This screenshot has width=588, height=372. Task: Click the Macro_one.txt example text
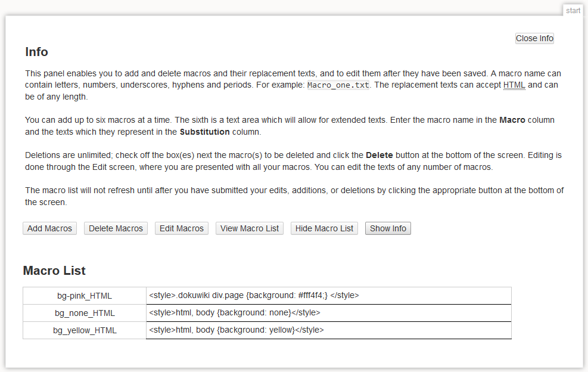338,85
